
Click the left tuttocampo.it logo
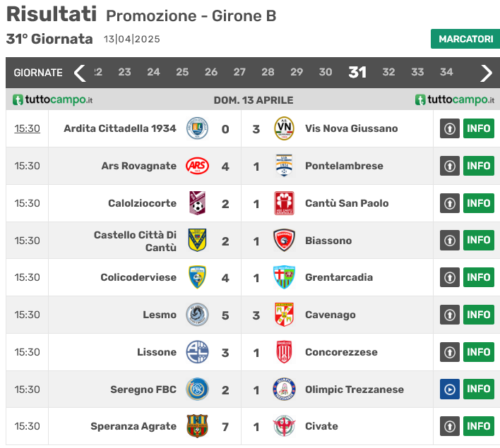click(53, 100)
